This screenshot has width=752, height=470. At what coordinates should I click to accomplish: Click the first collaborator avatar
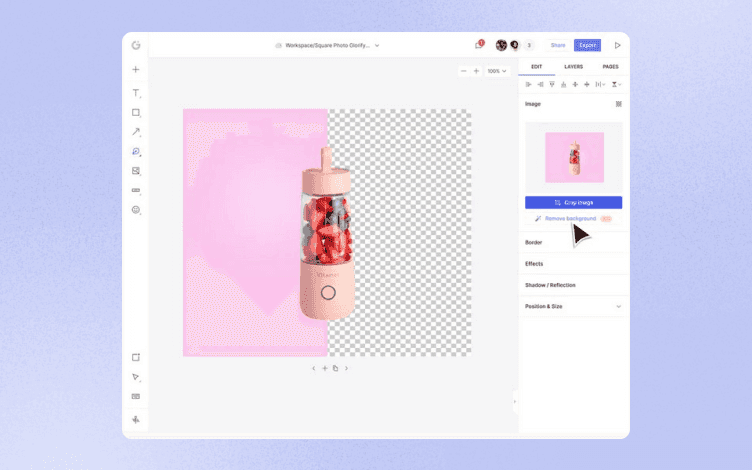501,45
